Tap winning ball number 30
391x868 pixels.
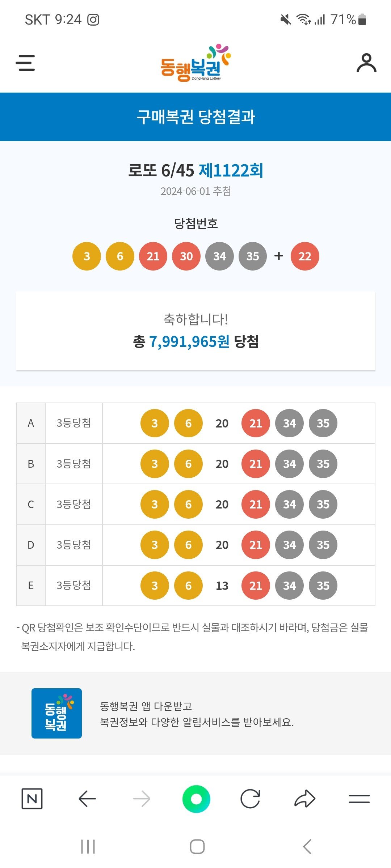click(186, 256)
